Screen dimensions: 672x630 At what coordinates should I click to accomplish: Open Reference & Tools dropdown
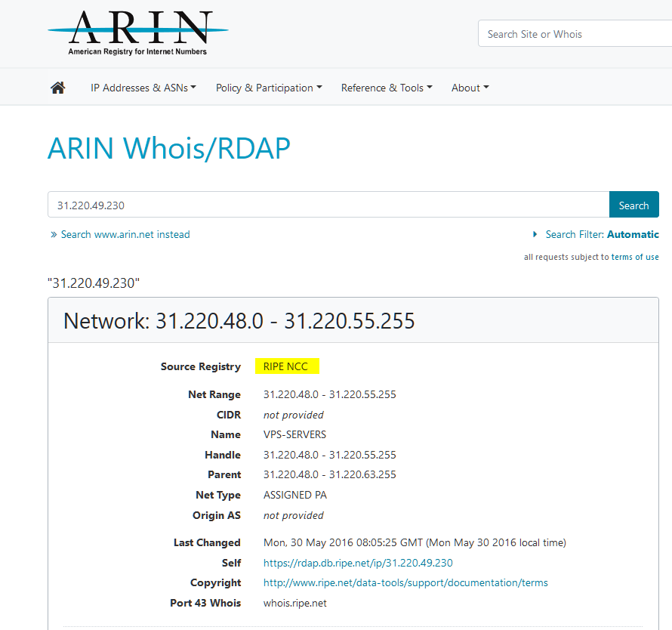[x=387, y=88]
